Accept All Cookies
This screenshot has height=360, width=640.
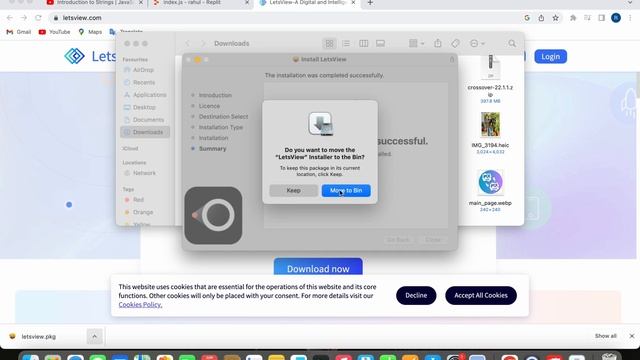(x=481, y=296)
